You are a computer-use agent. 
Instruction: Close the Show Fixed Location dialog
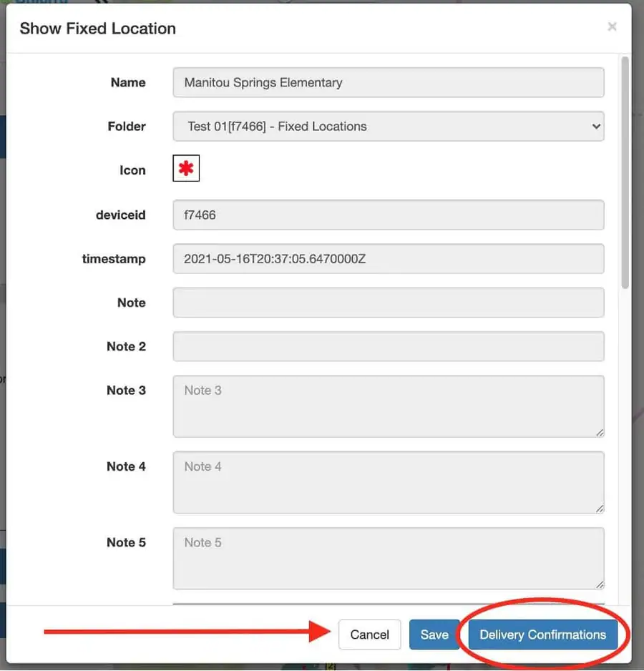[612, 26]
